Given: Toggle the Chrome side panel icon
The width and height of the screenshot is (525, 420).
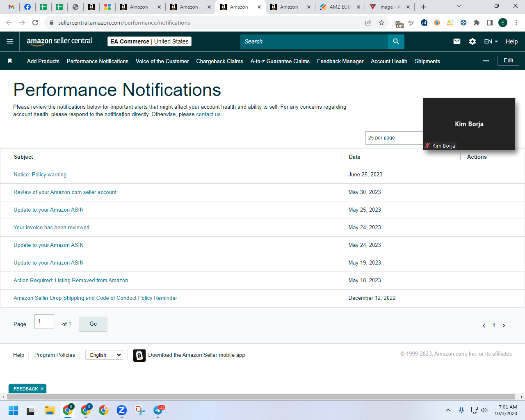Looking at the screenshot, I should click(490, 23).
